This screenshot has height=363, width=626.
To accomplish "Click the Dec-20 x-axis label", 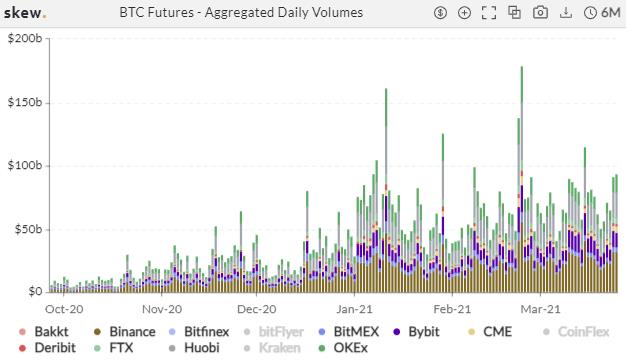I will tap(256, 309).
